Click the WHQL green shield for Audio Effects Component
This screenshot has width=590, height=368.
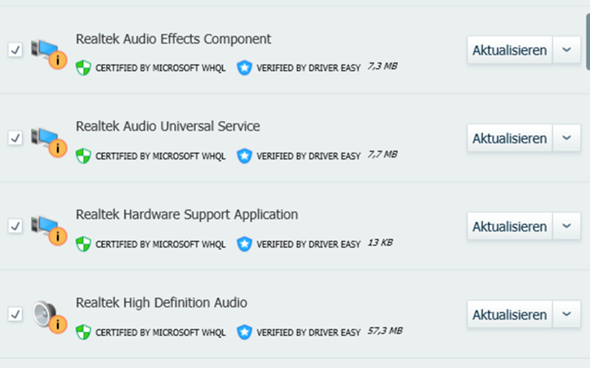click(x=84, y=68)
